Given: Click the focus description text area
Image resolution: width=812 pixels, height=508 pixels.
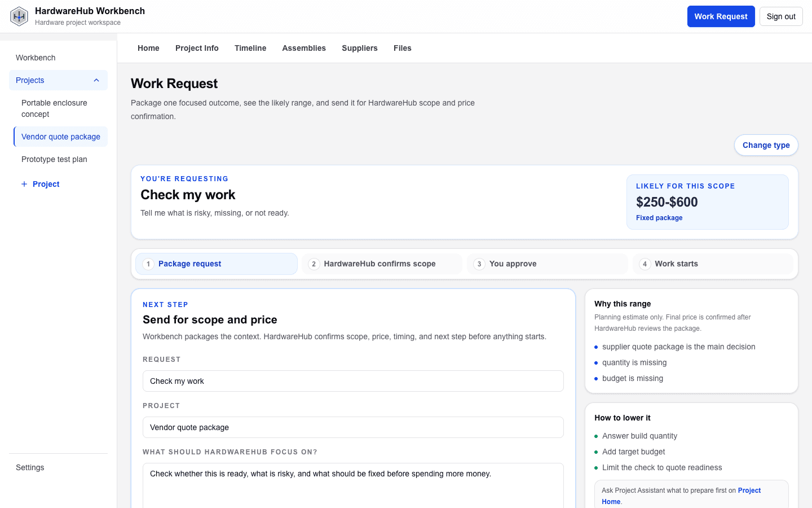Looking at the screenshot, I should 353,486.
